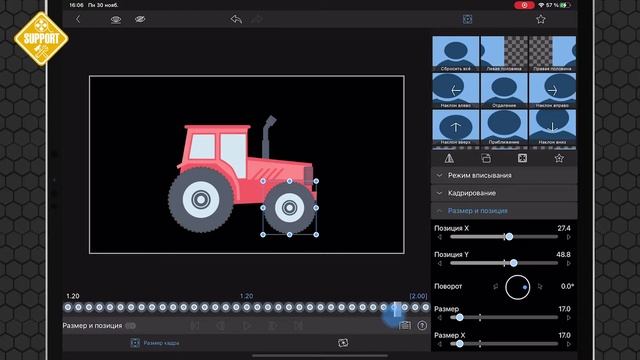Apply the Наклон влево preset
Screen dimensions: 640x360
pos(456,91)
